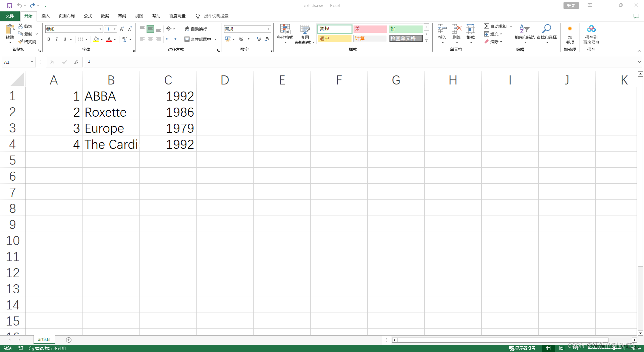Apply comma style number format
644x352 pixels.
tap(249, 39)
